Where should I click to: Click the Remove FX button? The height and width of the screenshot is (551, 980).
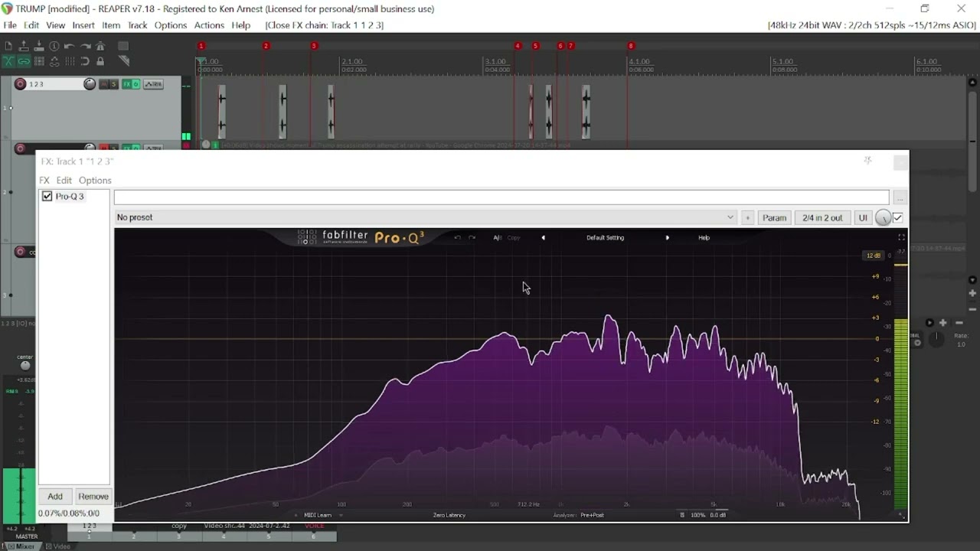tap(93, 497)
